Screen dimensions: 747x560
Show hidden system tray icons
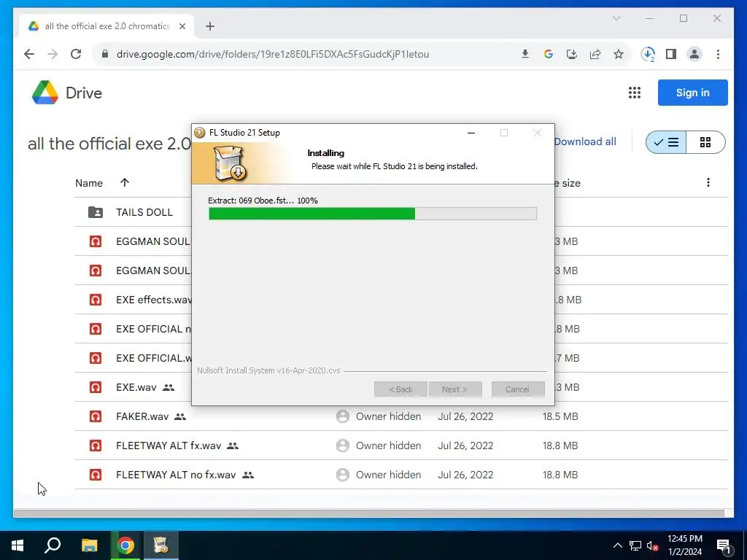click(x=617, y=545)
